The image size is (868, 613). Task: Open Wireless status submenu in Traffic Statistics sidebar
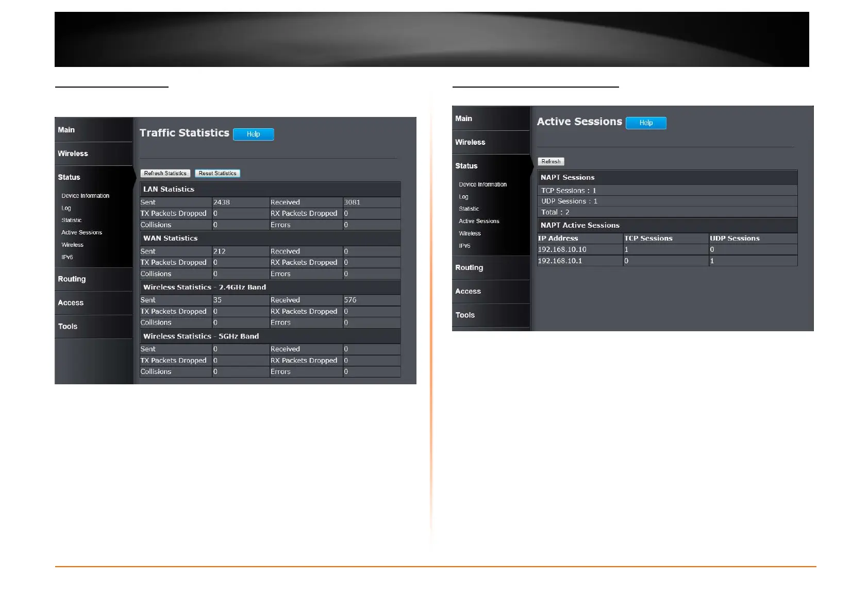(x=73, y=245)
